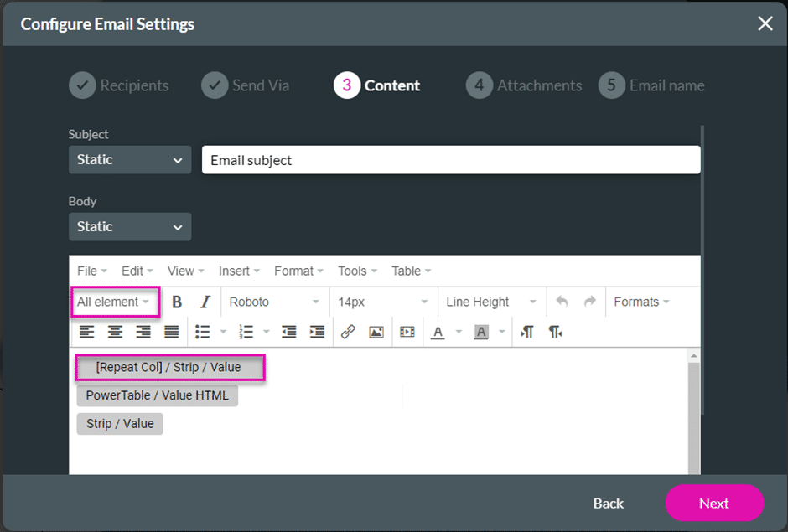Open the Subject Static dropdown
Image resolution: width=788 pixels, height=532 pixels.
coord(130,160)
